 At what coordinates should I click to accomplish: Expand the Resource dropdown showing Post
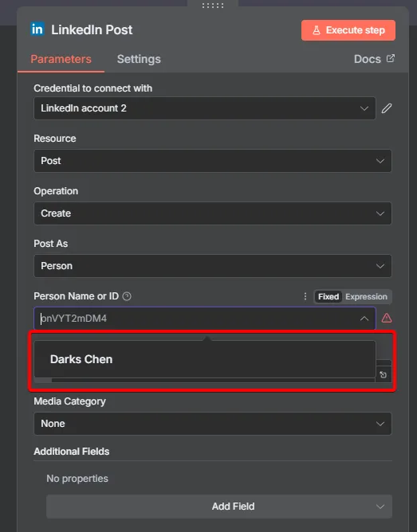[x=213, y=161]
